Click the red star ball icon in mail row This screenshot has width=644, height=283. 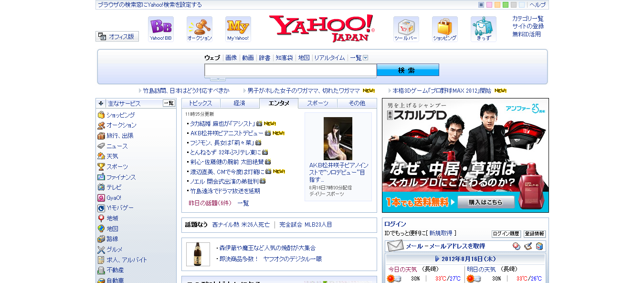(x=517, y=246)
